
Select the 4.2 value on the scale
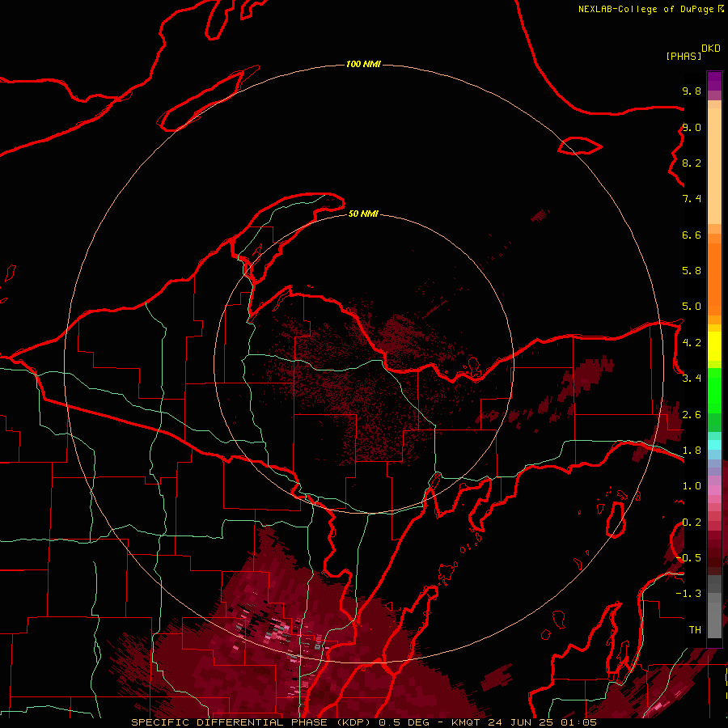click(x=692, y=343)
